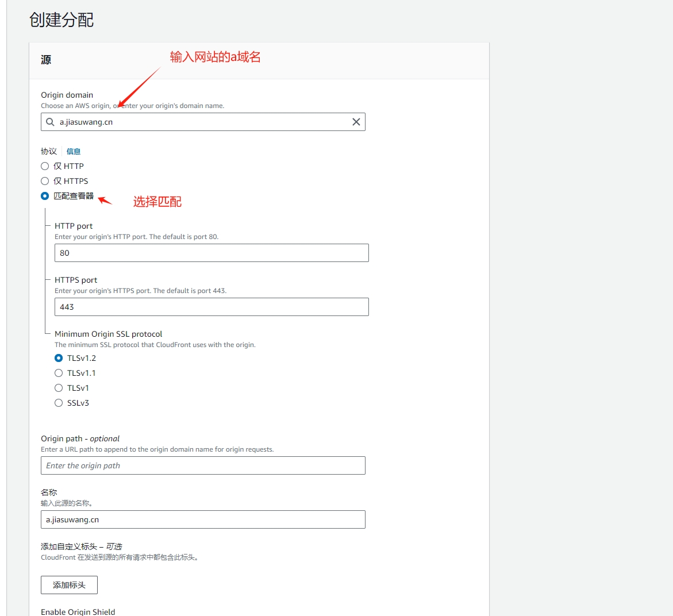Choose TLSv1.1 SSL protocol option
Image resolution: width=673 pixels, height=616 pixels.
[x=59, y=373]
